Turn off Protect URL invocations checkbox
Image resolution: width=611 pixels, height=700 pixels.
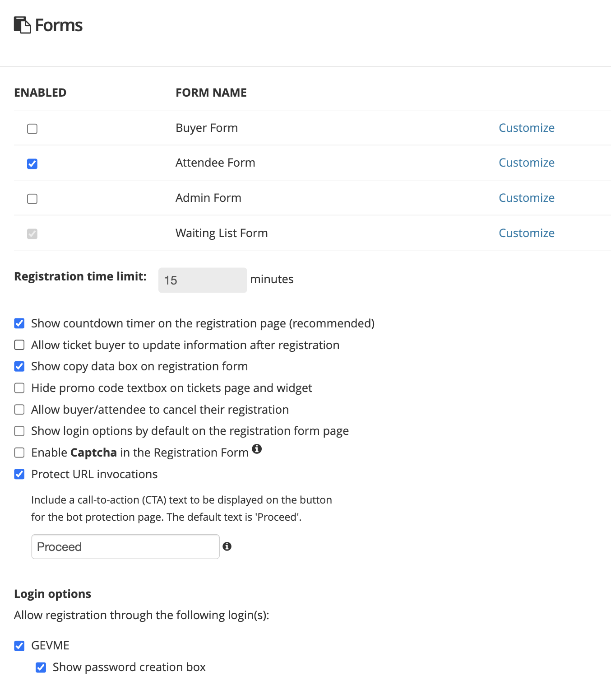[x=19, y=474]
